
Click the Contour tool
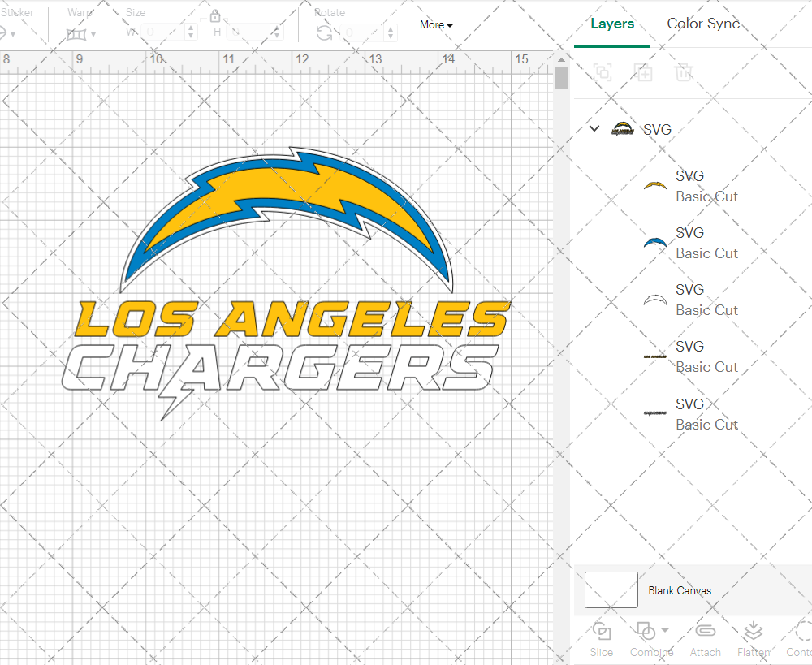[x=800, y=640]
